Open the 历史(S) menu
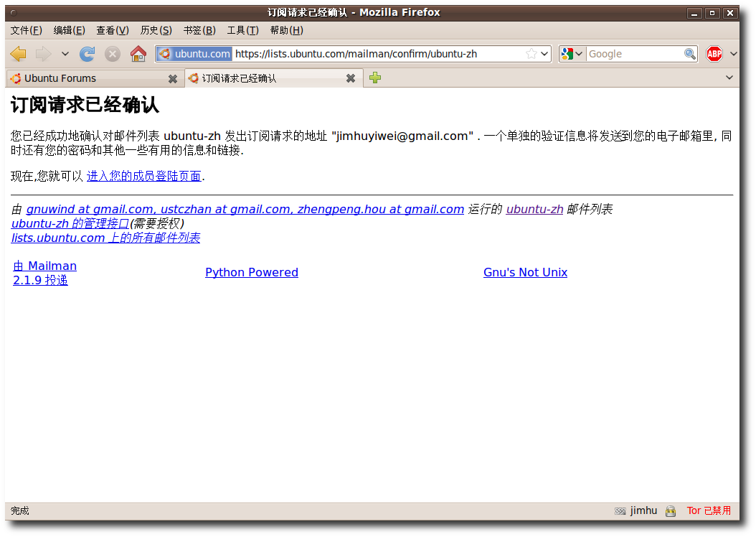 click(x=156, y=30)
